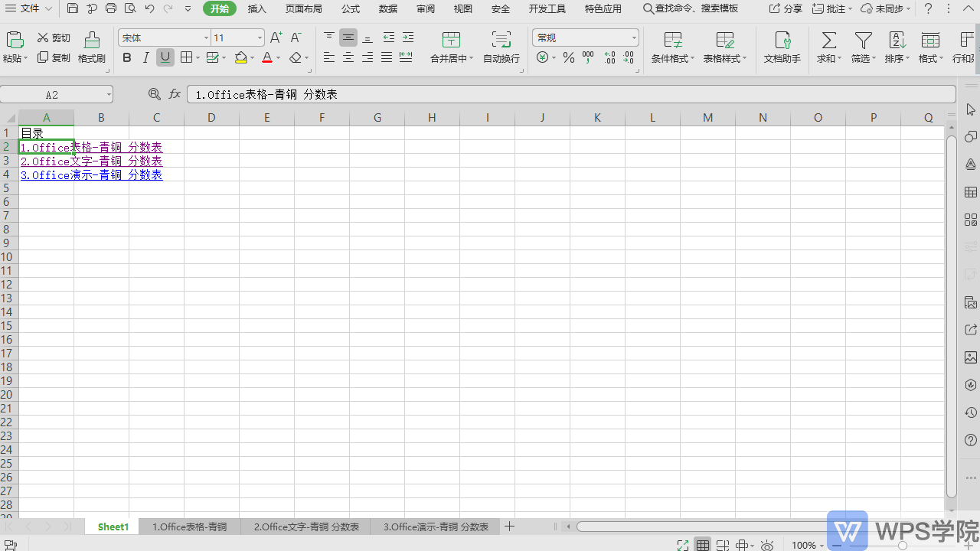The height and width of the screenshot is (551, 980).
Task: Toggle italic formatting
Action: [x=146, y=57]
